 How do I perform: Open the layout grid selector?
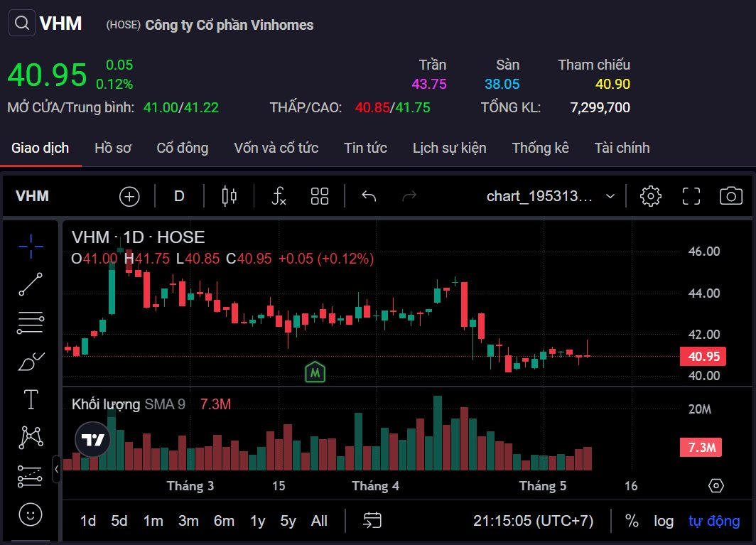click(x=320, y=196)
